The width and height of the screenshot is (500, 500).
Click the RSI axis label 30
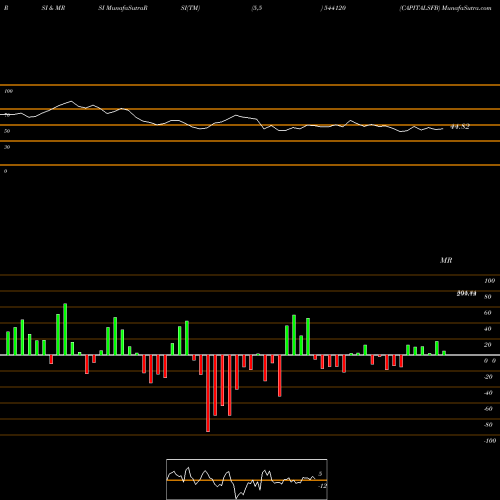[7, 147]
